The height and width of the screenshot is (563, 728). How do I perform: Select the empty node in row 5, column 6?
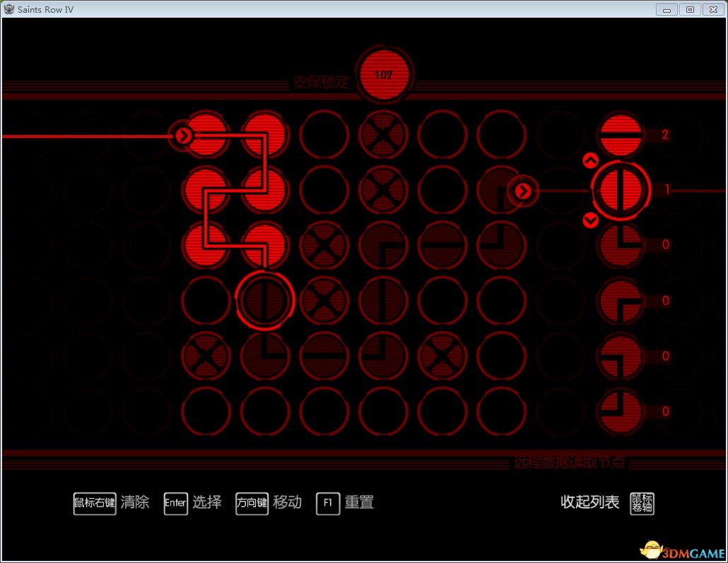[x=501, y=356]
